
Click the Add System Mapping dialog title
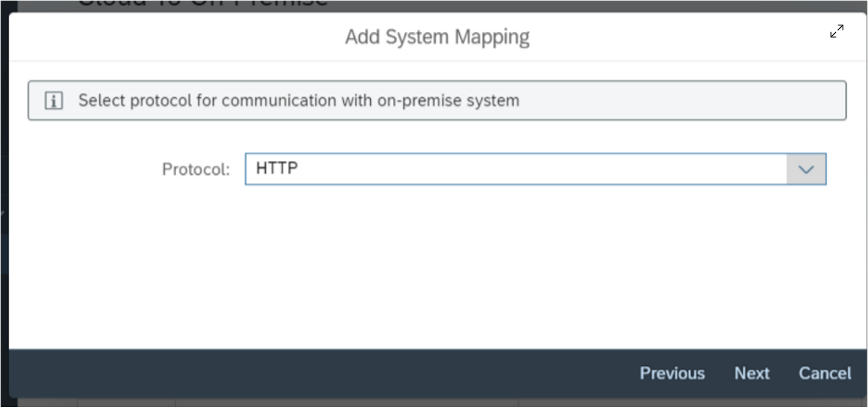tap(437, 37)
